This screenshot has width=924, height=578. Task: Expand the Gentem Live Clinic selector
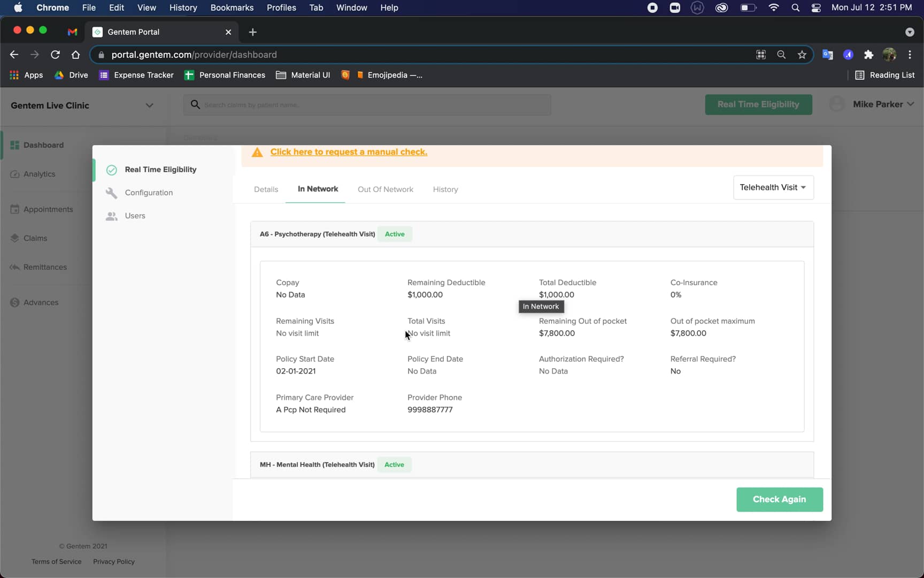149,105
